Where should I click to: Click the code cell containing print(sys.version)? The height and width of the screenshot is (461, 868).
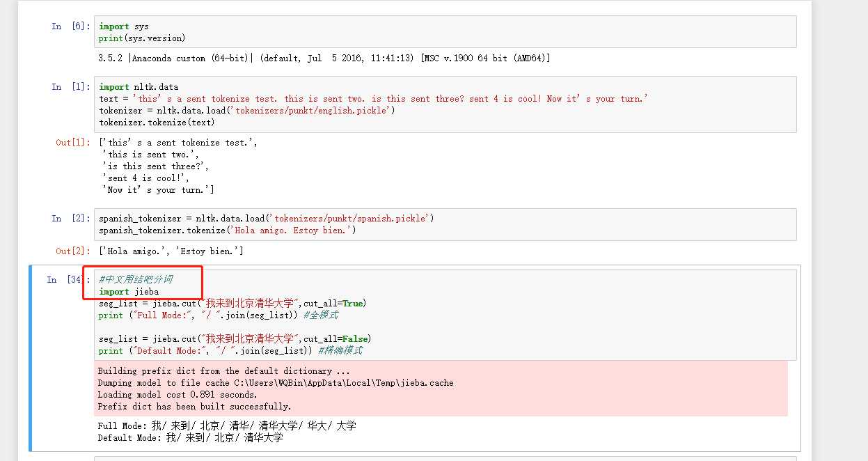[445, 32]
